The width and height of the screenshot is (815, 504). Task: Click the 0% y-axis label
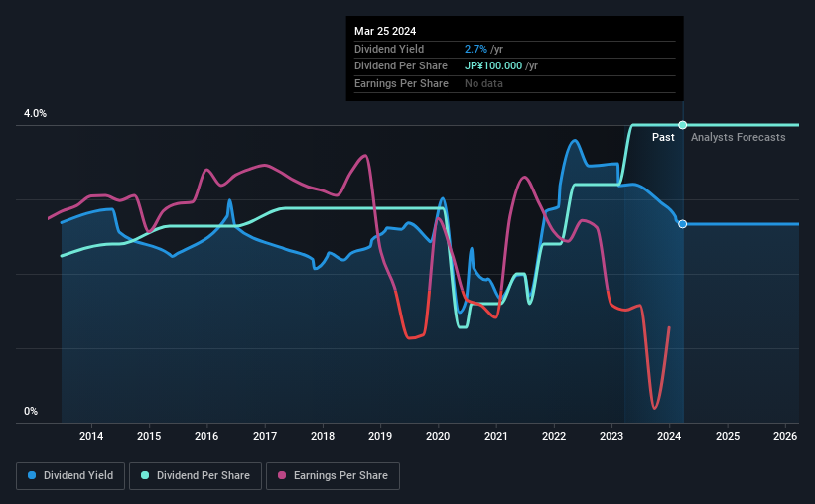click(31, 411)
